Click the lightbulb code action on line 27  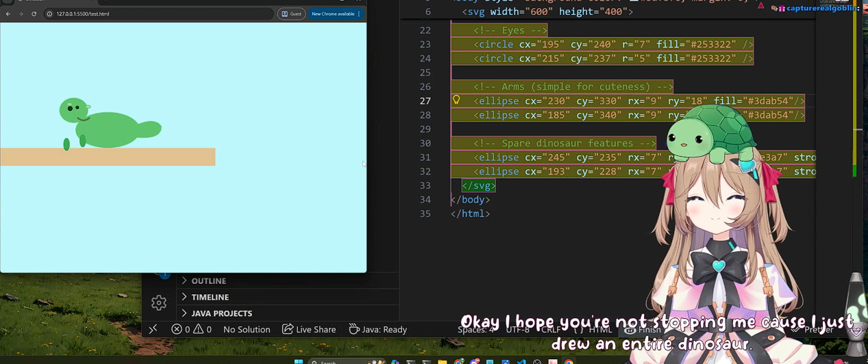tap(456, 100)
